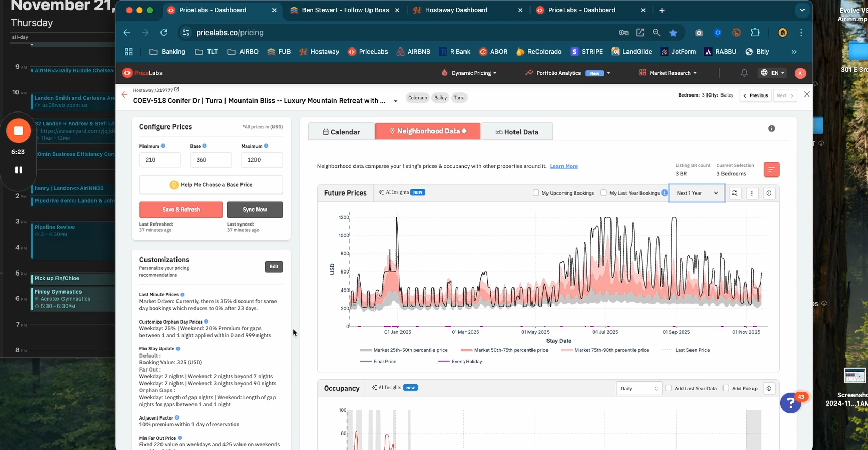The image size is (868, 450).
Task: Stop the screen recording
Action: 19,131
